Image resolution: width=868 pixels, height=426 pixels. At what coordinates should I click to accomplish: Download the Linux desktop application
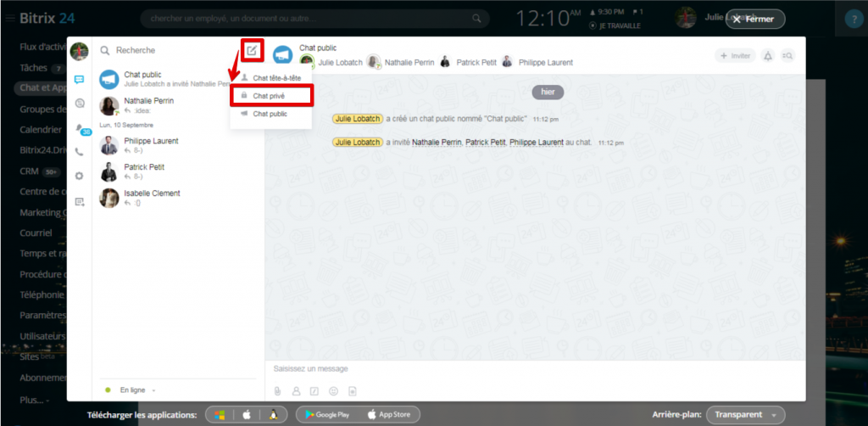click(273, 414)
